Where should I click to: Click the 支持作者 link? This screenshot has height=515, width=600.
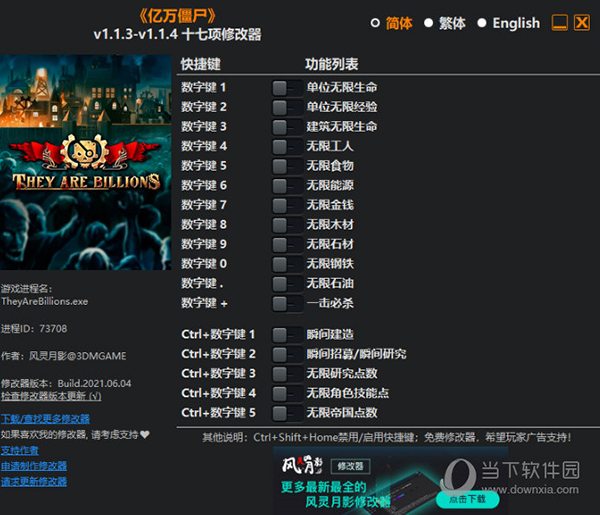[20, 451]
